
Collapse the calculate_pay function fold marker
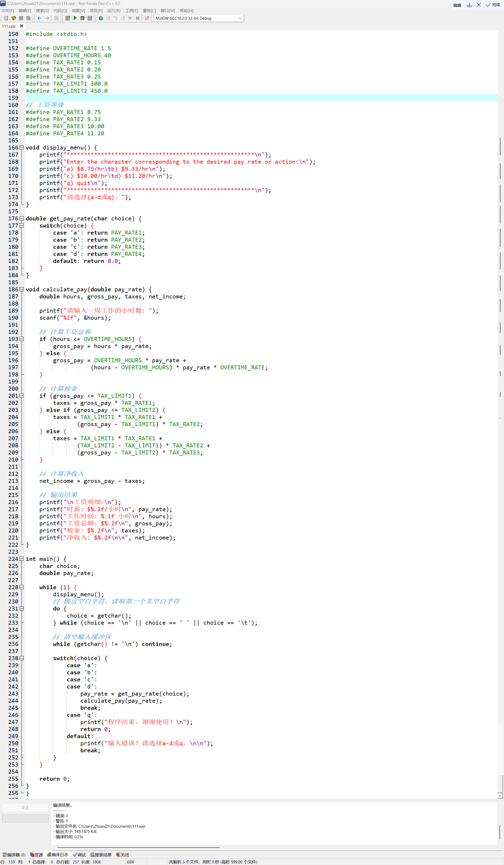click(x=22, y=289)
